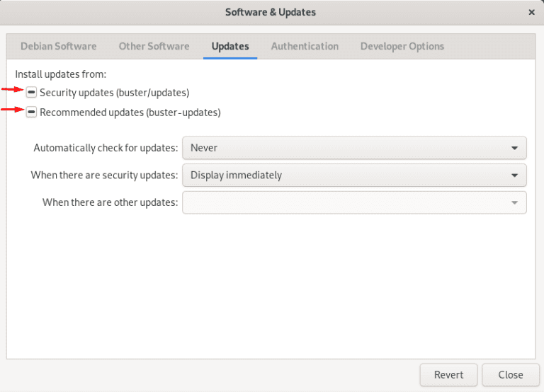Open the Authentication tab
Viewport: 544px width, 392px height.
305,46
